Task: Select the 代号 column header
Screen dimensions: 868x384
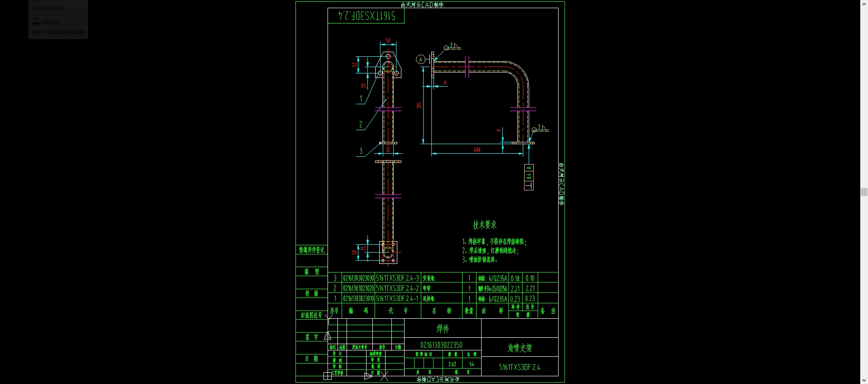Action: (x=398, y=311)
